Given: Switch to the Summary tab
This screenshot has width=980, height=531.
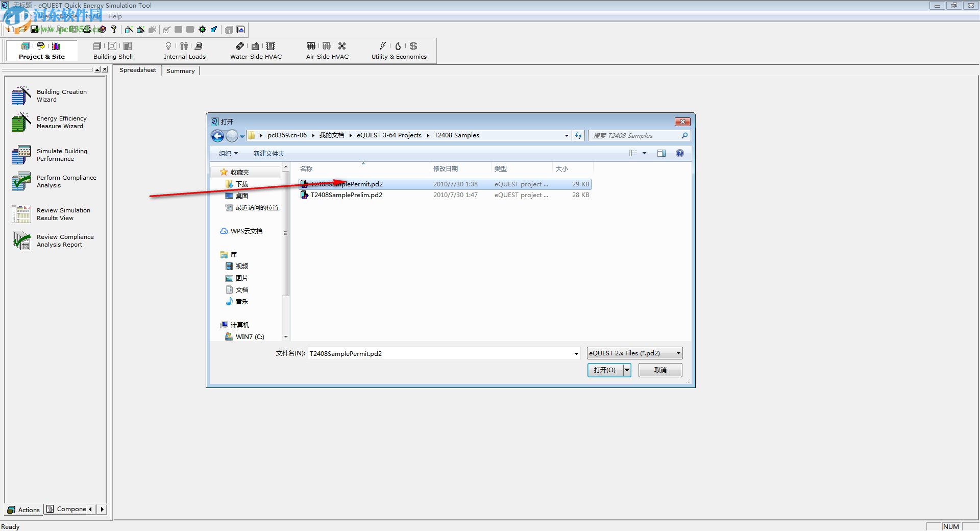Looking at the screenshot, I should pos(181,71).
